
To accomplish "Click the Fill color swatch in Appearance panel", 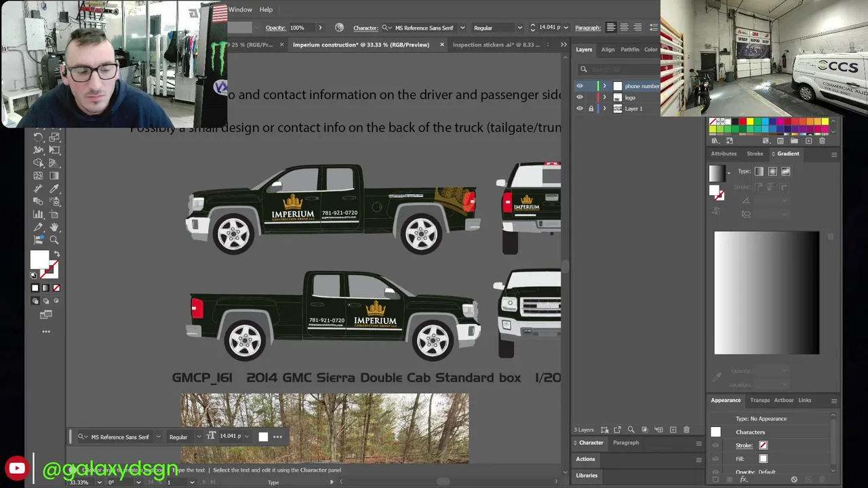I will (763, 459).
